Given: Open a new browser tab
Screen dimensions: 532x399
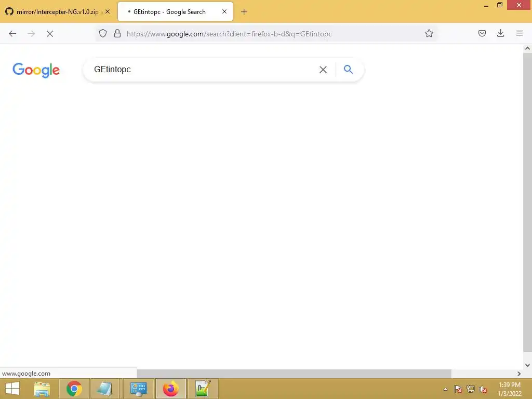Looking at the screenshot, I should tap(244, 12).
